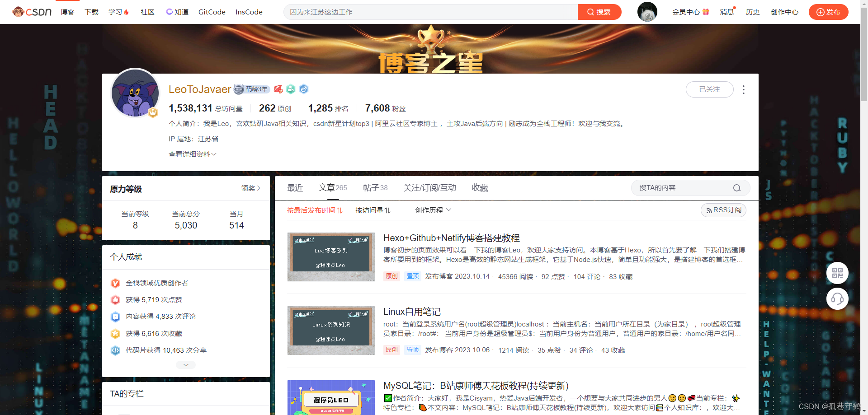Image resolution: width=868 pixels, height=415 pixels.
Task: Open MySQL笔记 article title
Action: tap(476, 386)
